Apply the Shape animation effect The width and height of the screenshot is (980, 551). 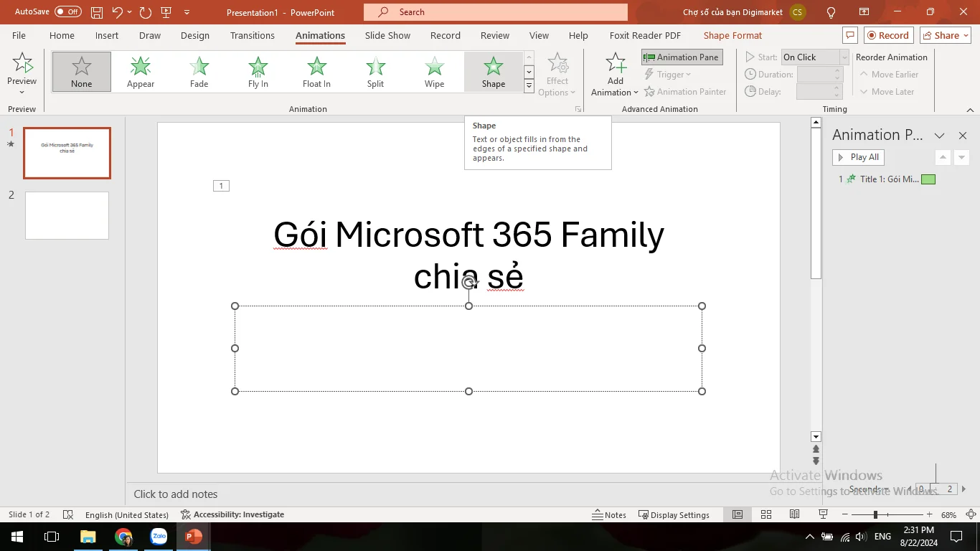(x=494, y=72)
